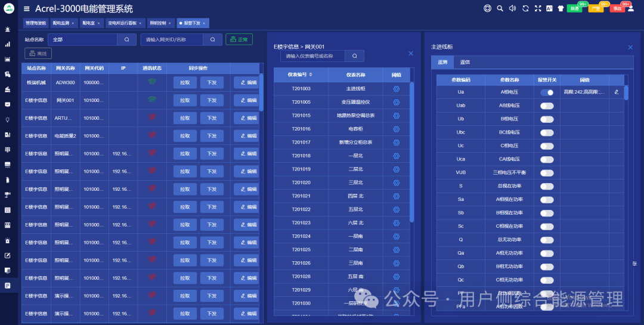Open the top siren alarm sidebar icon
Viewport: 644px width, 325px height.
(x=7, y=29)
